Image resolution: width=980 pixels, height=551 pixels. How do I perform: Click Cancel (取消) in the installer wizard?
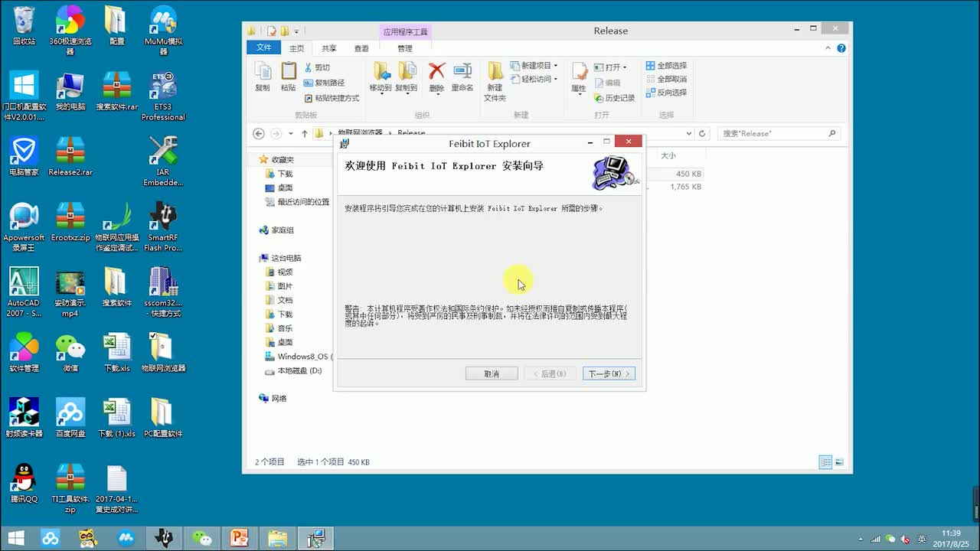click(492, 373)
